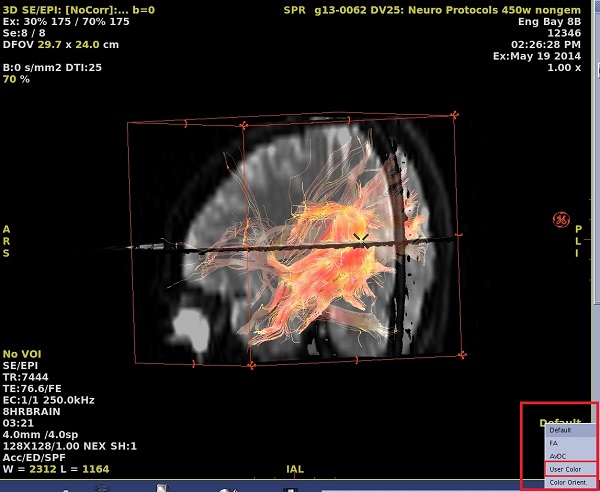This screenshot has width=600, height=492.
Task: Pick the ADC entry in the color menu
Action: (x=560, y=455)
